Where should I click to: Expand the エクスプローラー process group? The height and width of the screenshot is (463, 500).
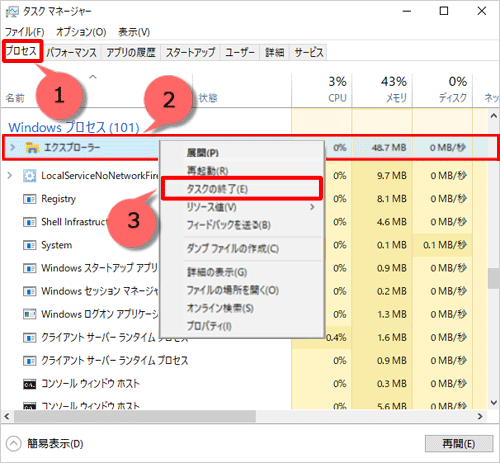coord(13,147)
